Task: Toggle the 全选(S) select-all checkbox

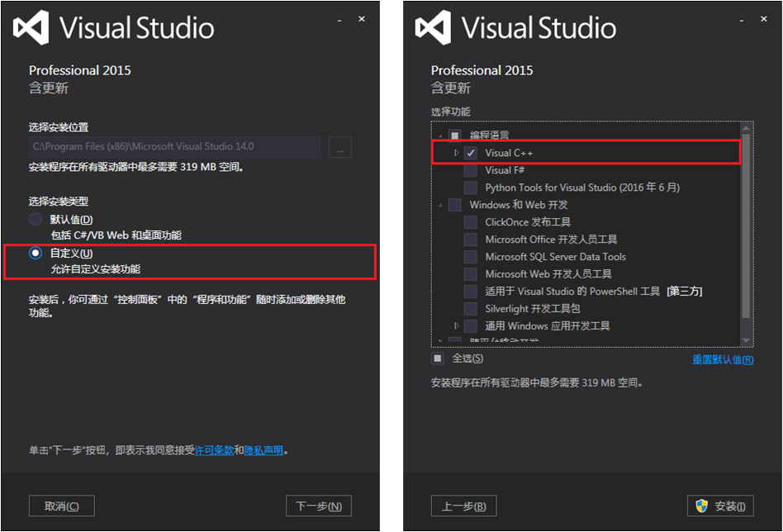Action: point(438,359)
